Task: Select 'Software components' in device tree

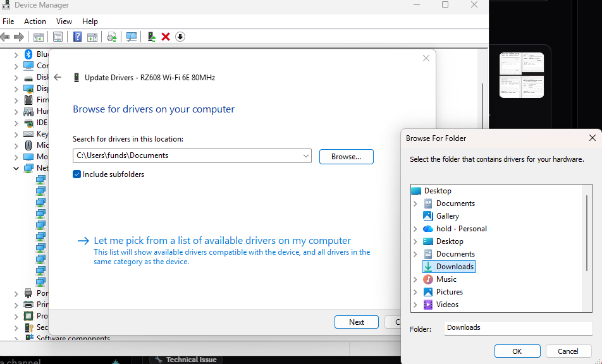Action: click(x=73, y=338)
